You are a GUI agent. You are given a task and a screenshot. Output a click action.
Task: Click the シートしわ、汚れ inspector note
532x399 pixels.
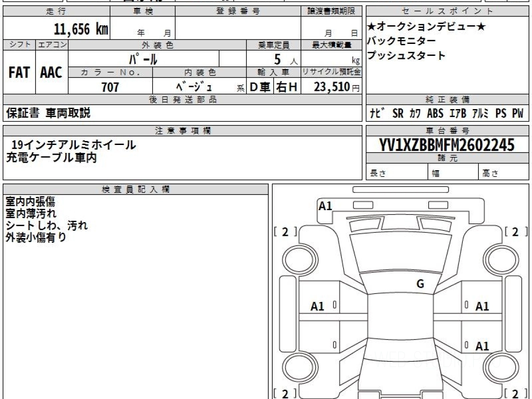pyautogui.click(x=47, y=226)
